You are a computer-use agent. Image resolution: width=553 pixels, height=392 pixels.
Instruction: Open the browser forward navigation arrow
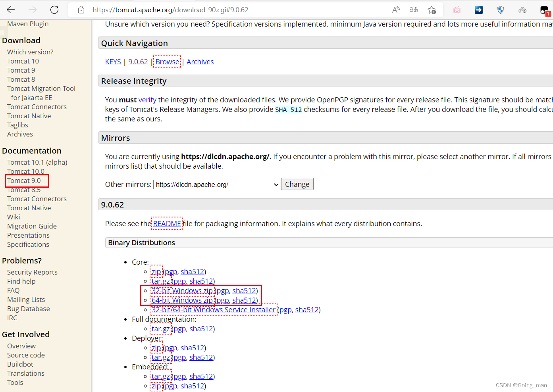coord(33,10)
